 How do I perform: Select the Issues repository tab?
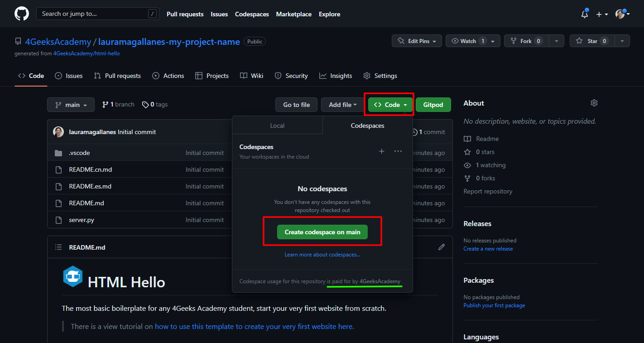coord(69,76)
